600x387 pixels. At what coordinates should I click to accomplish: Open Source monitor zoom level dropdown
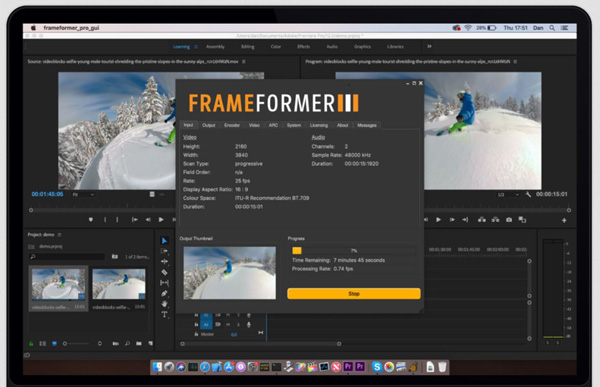[x=83, y=195]
